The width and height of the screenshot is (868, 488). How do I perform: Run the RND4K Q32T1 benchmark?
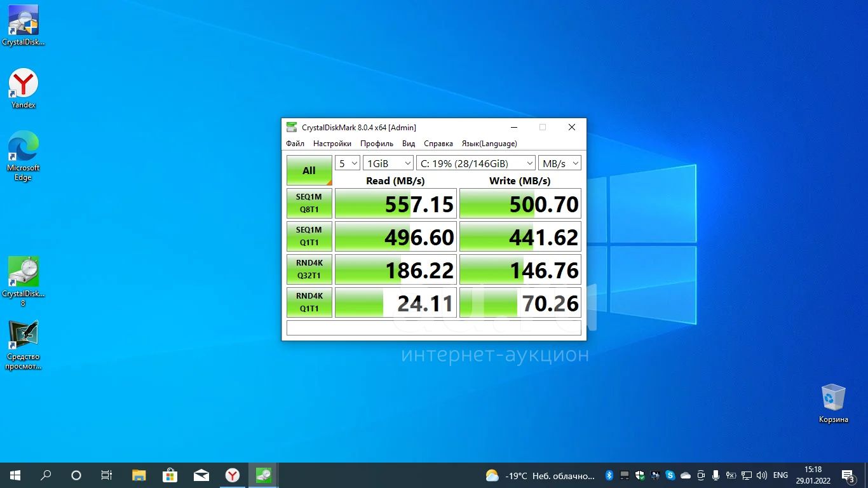309,269
